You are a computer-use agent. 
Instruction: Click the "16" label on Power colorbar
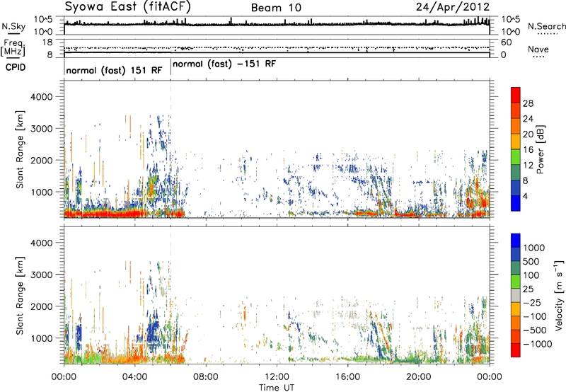[528, 150]
